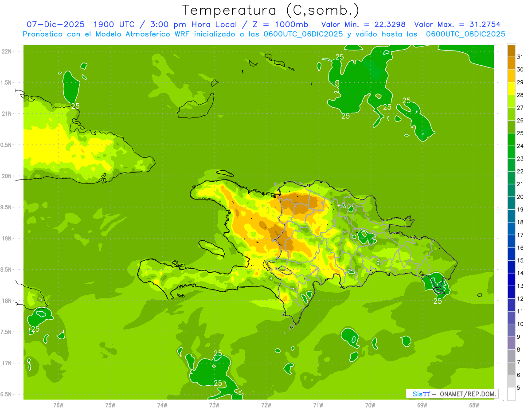Click the "8.5N" latitude label
This screenshot has height=411, width=532.
(6, 270)
